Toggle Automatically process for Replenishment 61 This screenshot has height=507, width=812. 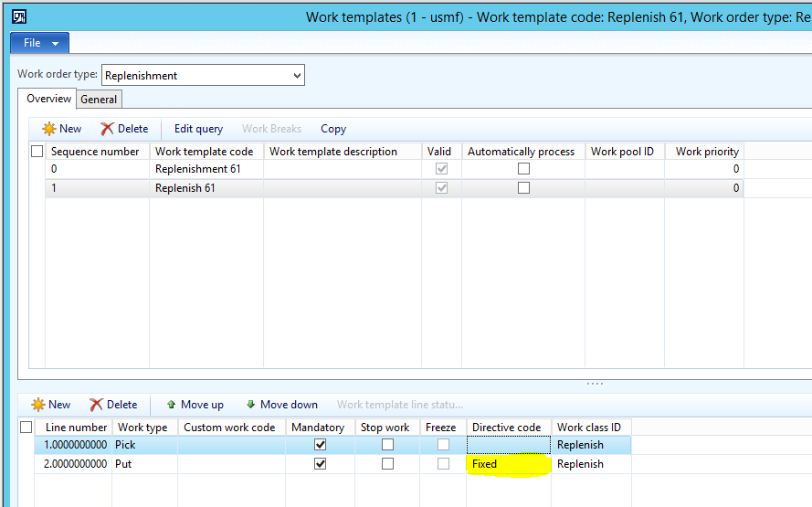(524, 169)
